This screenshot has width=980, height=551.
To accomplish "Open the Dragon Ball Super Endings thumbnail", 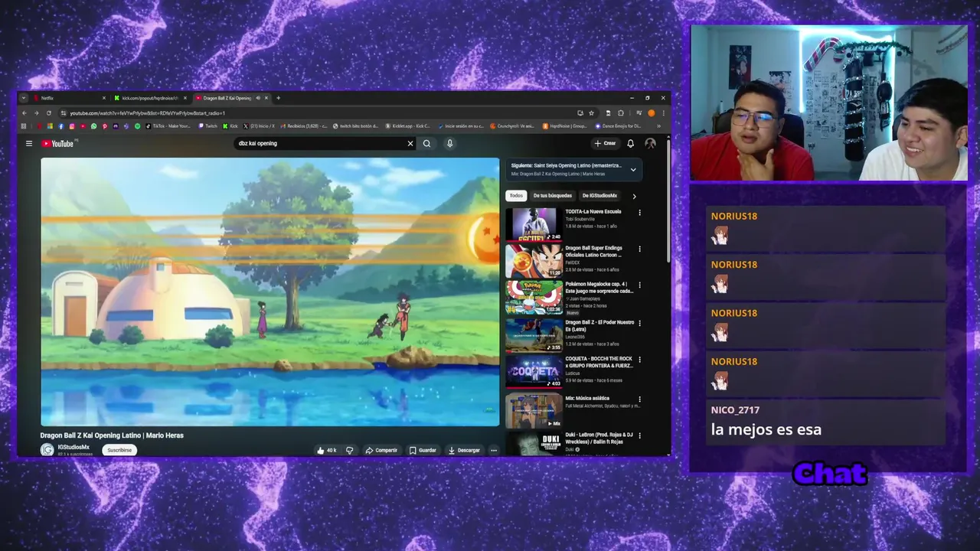I will point(534,261).
